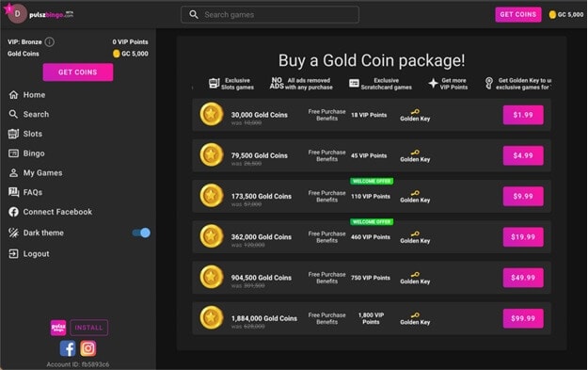Click the pulsz bingo app icon beside Install
The height and width of the screenshot is (370, 588).
pyautogui.click(x=58, y=328)
